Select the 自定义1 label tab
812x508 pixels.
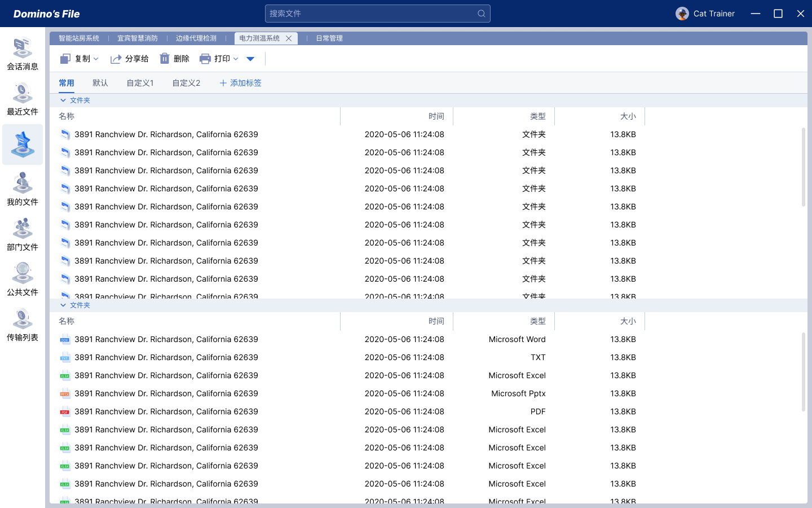point(140,83)
